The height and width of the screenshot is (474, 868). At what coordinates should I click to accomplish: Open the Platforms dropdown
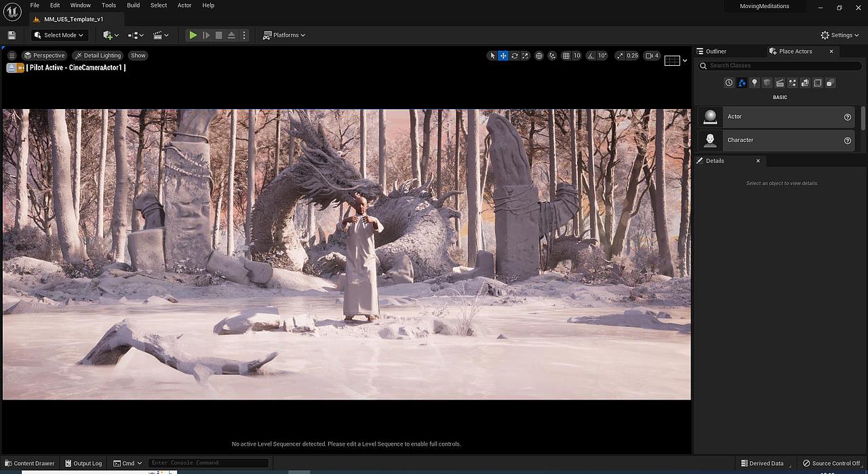point(284,35)
